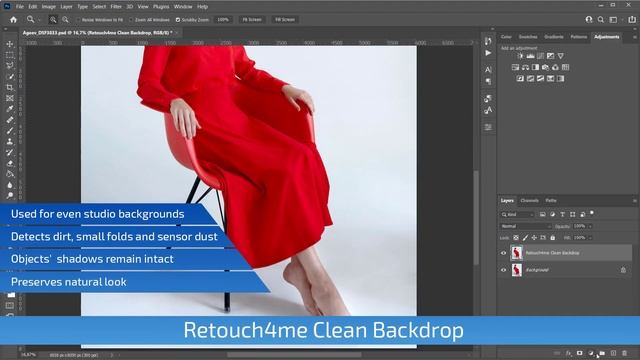Screen dimensions: 640x360
Task: Select the Lasso tool
Action: click(x=10, y=65)
